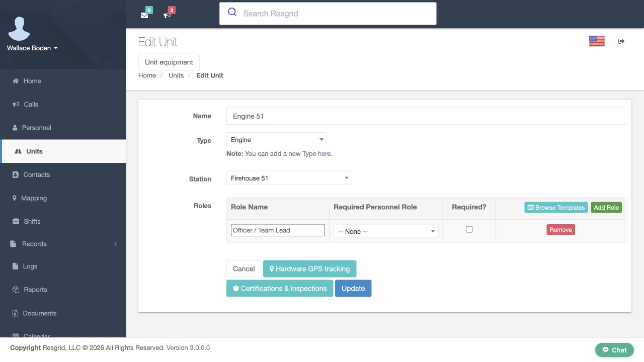Expand the Wallace Boden user menu
The height and width of the screenshot is (362, 644).
32,48
